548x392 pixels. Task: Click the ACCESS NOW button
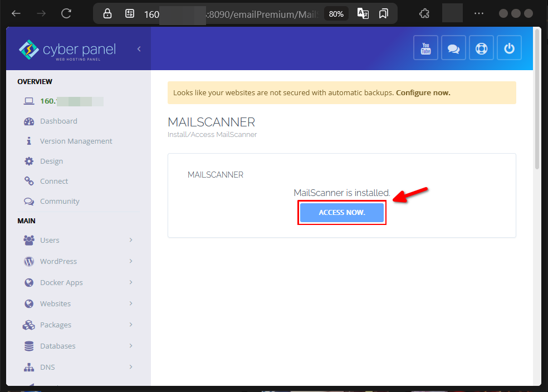pyautogui.click(x=342, y=212)
